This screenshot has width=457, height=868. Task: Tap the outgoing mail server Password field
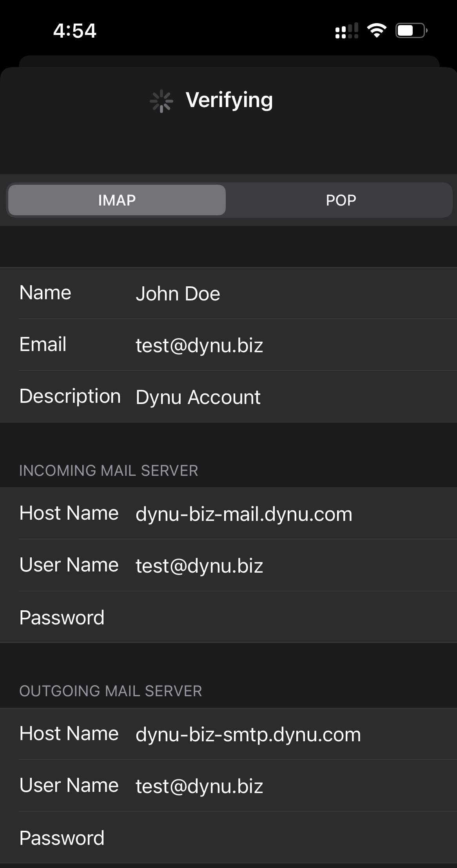tap(228, 837)
